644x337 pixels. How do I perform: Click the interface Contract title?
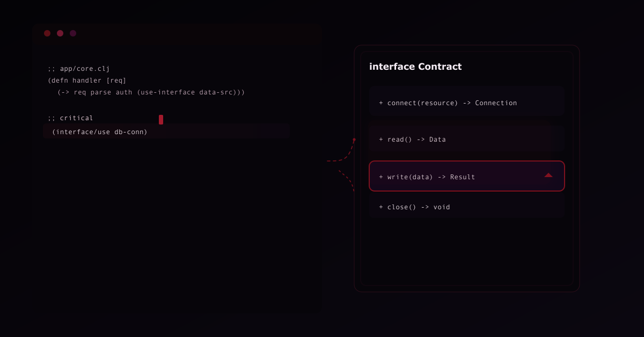[x=415, y=67]
